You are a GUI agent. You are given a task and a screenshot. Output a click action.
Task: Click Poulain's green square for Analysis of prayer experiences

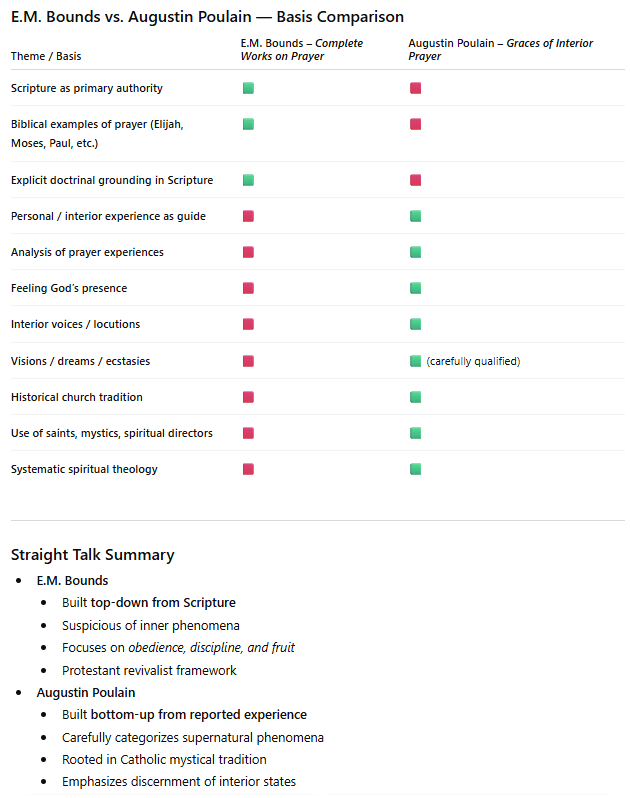(x=415, y=252)
